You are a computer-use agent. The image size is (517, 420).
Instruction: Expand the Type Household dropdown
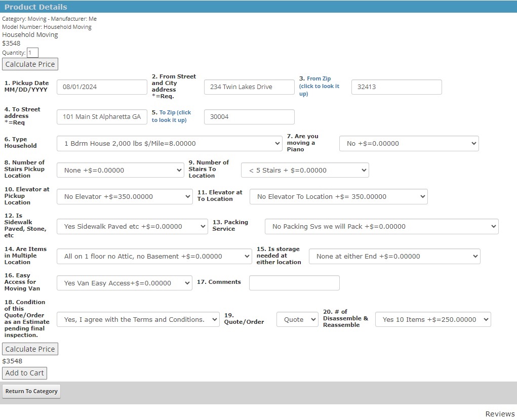169,144
